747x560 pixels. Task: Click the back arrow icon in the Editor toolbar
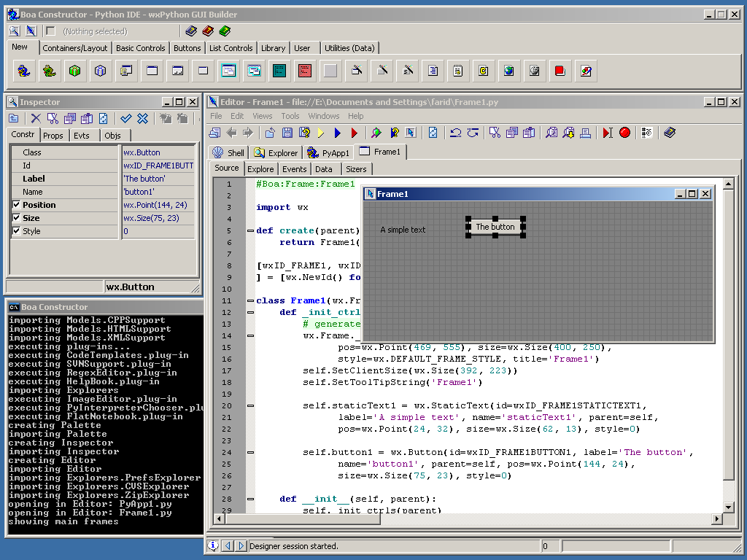point(231,133)
